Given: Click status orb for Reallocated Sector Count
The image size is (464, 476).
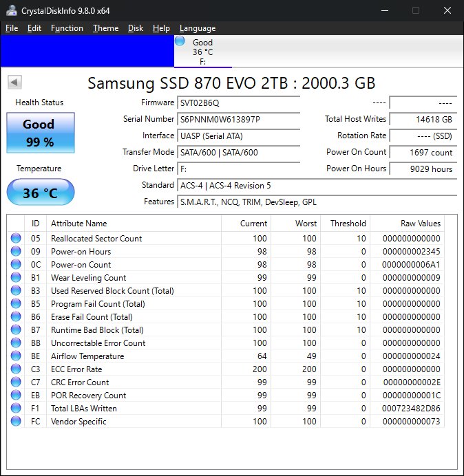Looking at the screenshot, I should pos(16,238).
